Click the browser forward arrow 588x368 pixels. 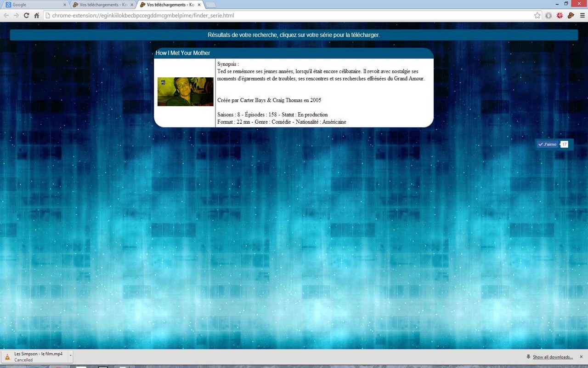[x=16, y=15]
